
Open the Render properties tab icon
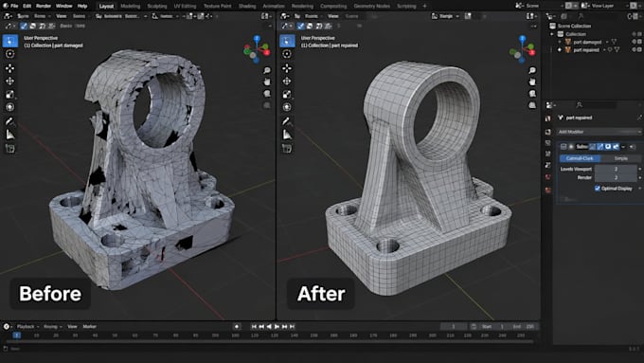548,132
